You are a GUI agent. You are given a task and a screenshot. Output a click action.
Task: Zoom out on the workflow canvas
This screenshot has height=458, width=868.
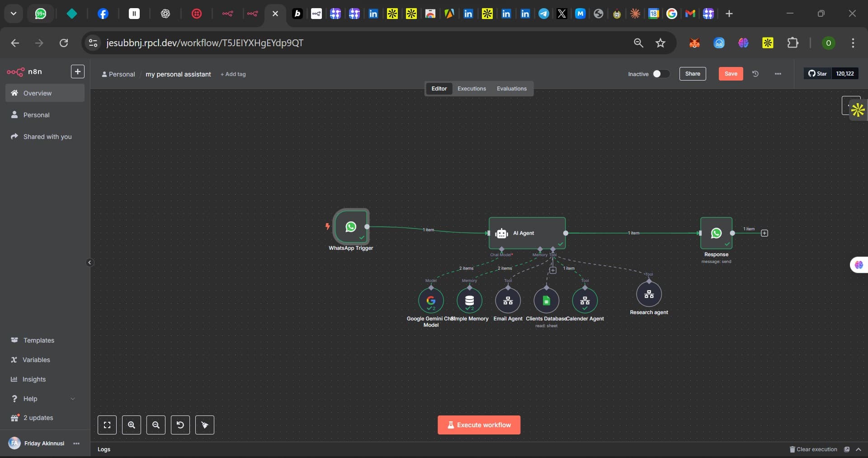pyautogui.click(x=156, y=425)
